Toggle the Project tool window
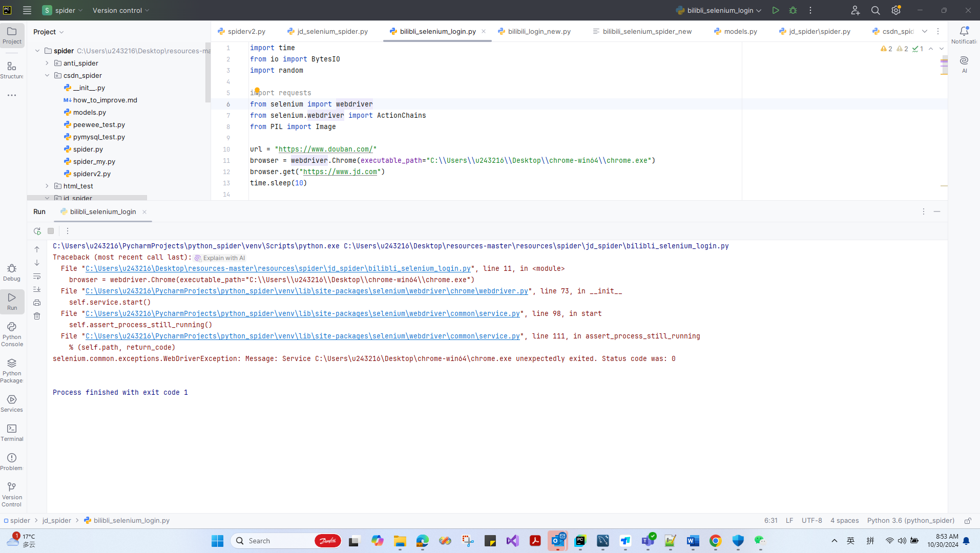The image size is (980, 553). (x=12, y=35)
